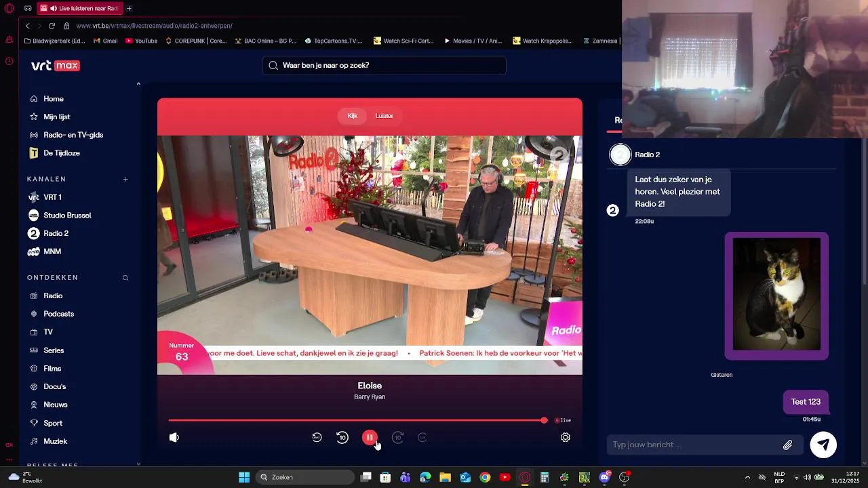
Task: Open YouTube bookmark
Action: click(141, 41)
